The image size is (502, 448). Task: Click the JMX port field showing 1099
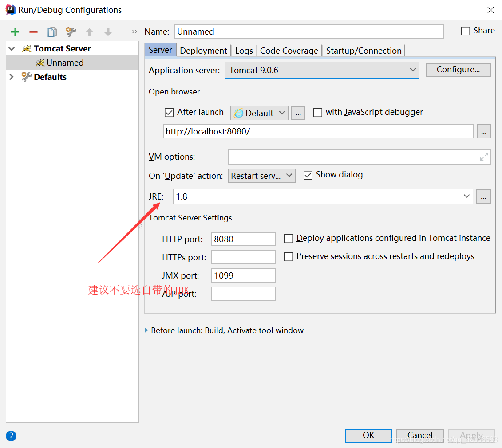click(x=243, y=275)
